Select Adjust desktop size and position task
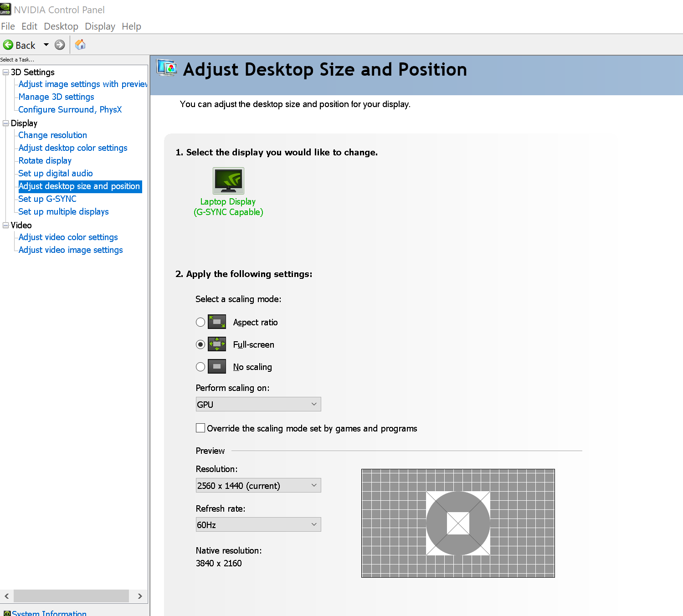 tap(80, 186)
